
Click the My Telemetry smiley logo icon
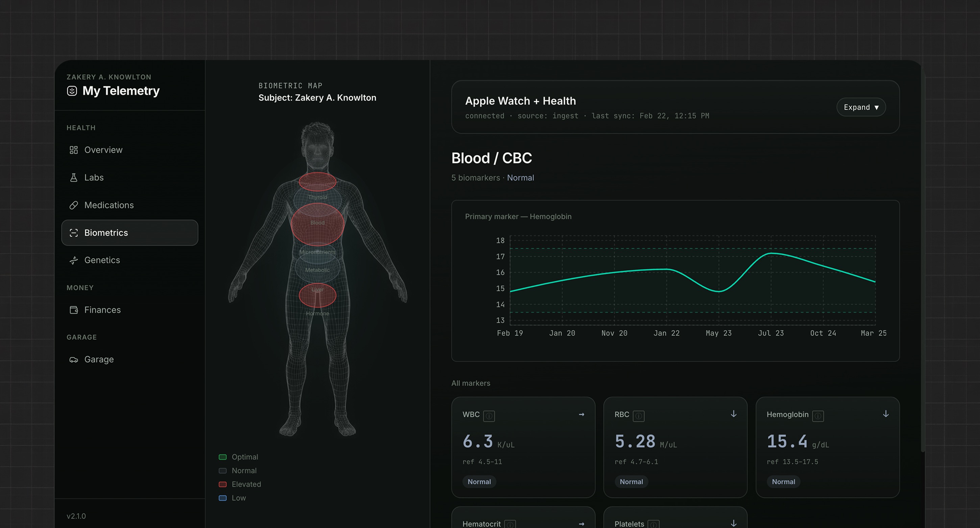point(72,91)
